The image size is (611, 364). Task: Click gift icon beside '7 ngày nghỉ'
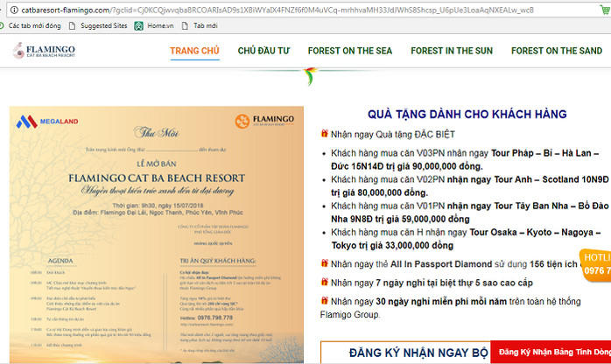tap(324, 282)
